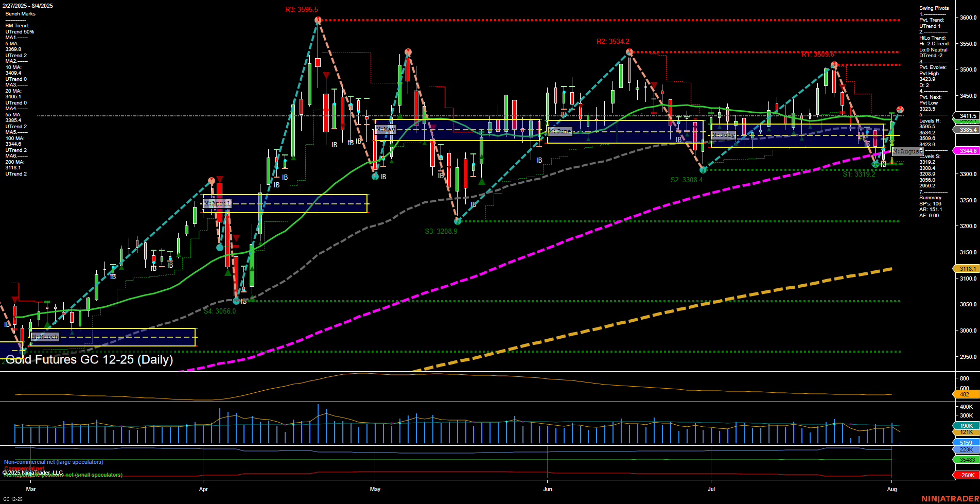
Task: Click the UTrend 50% benchmark value
Action: pyautogui.click(x=20, y=32)
